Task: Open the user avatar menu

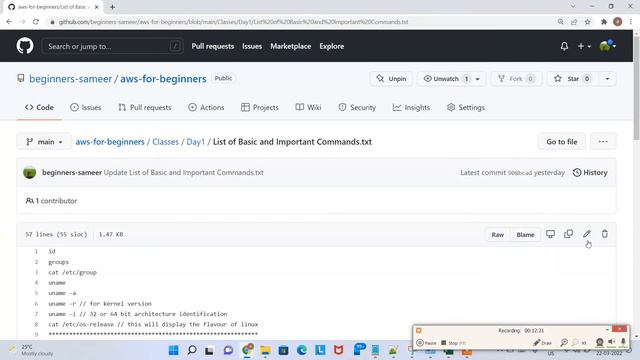Action: click(x=608, y=46)
